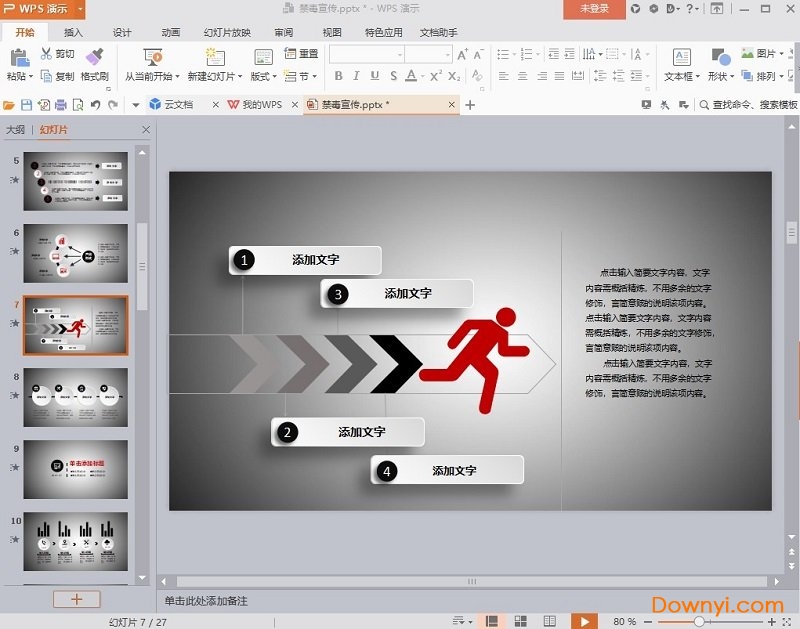Toggle underline formatting
The height and width of the screenshot is (629, 800).
click(374, 75)
